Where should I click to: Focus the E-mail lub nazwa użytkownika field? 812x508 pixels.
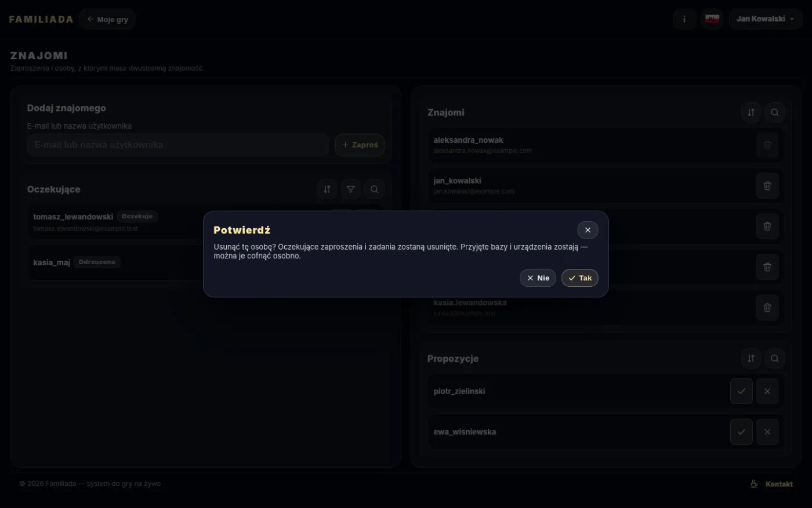point(178,145)
